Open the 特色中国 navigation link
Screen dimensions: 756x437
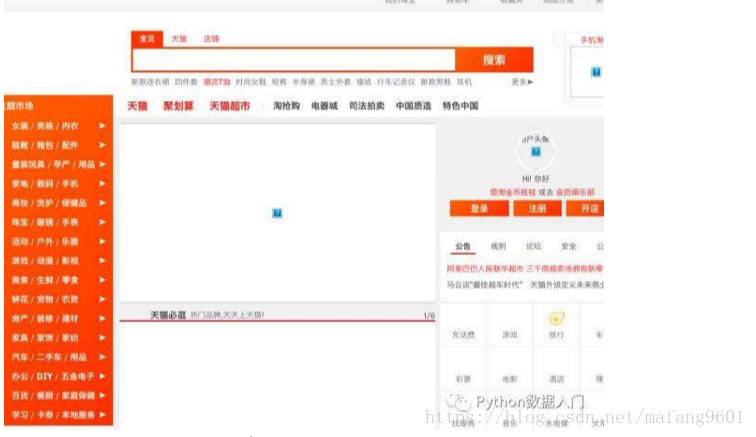click(x=460, y=106)
